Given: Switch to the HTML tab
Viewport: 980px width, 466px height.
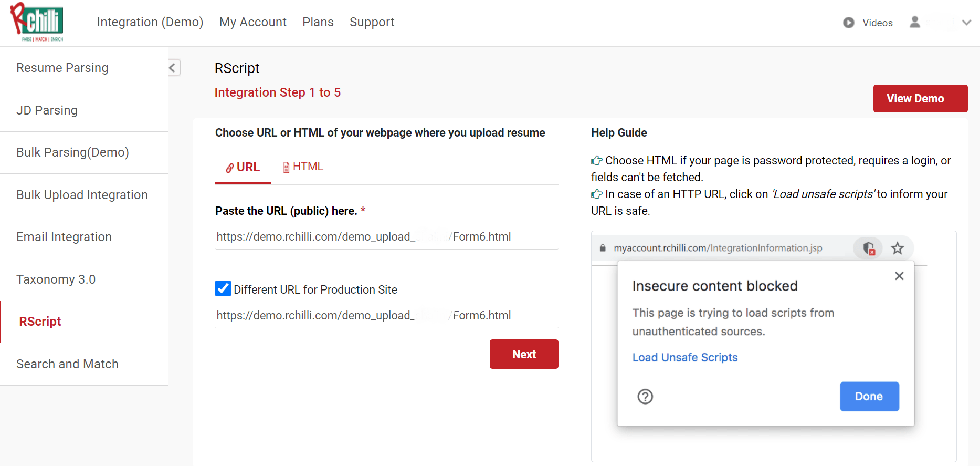Looking at the screenshot, I should [x=303, y=167].
